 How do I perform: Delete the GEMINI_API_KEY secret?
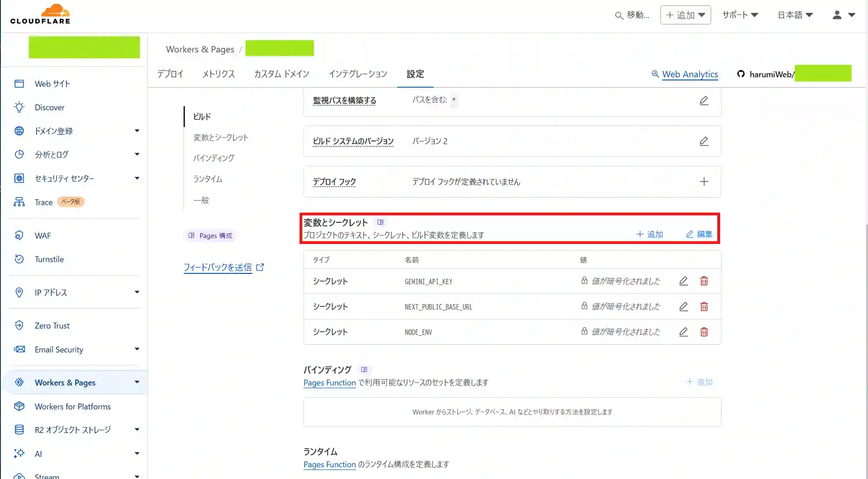[704, 281]
